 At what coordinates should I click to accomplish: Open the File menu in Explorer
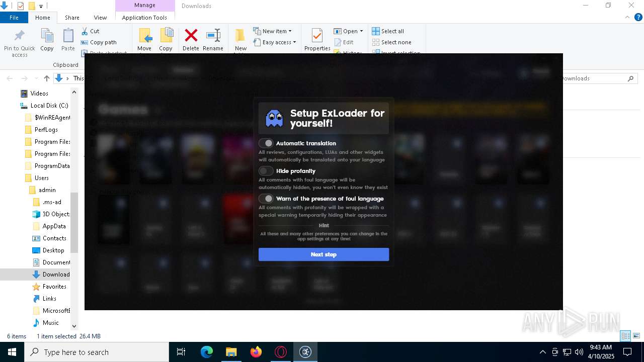coord(14,18)
